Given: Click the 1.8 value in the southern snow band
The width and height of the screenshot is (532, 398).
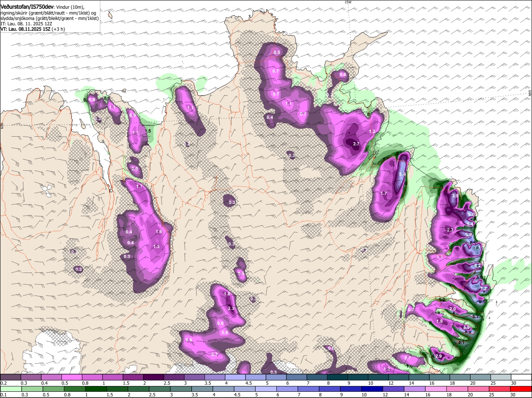Looking at the screenshot, I should (227, 294).
